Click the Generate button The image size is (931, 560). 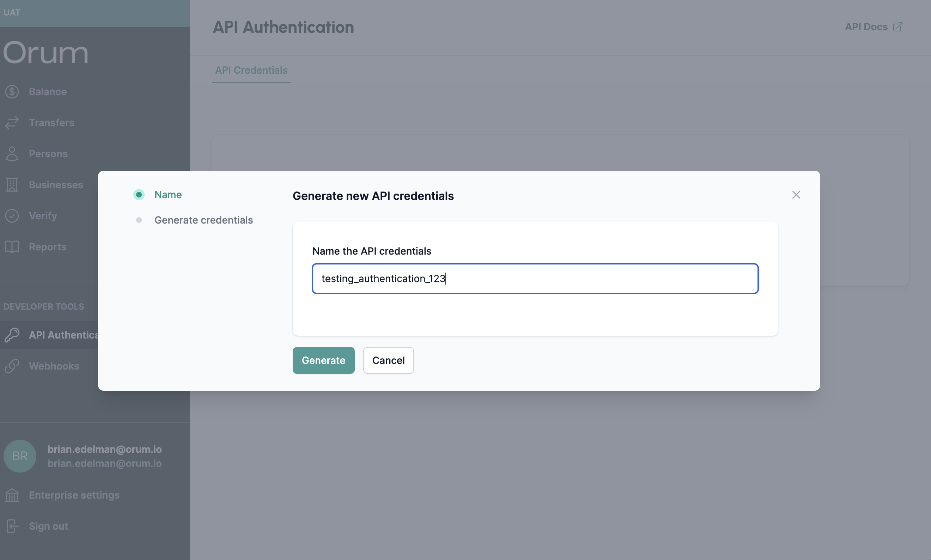click(323, 360)
